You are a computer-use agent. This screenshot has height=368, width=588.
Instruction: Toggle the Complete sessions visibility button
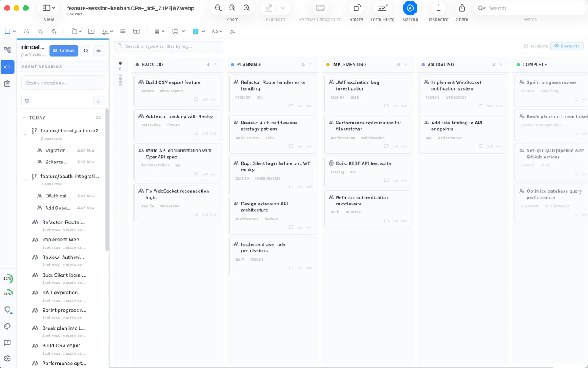pyautogui.click(x=566, y=46)
